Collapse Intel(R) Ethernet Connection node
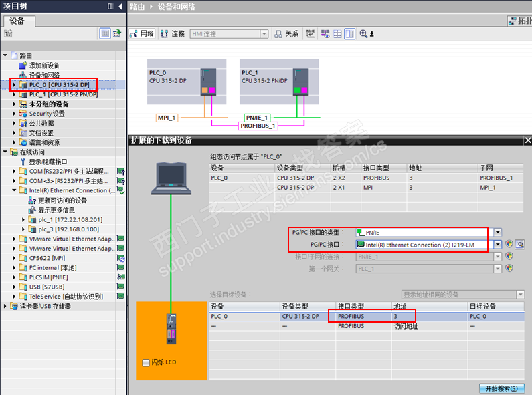Image resolution: width=532 pixels, height=395 pixels. click(x=14, y=190)
